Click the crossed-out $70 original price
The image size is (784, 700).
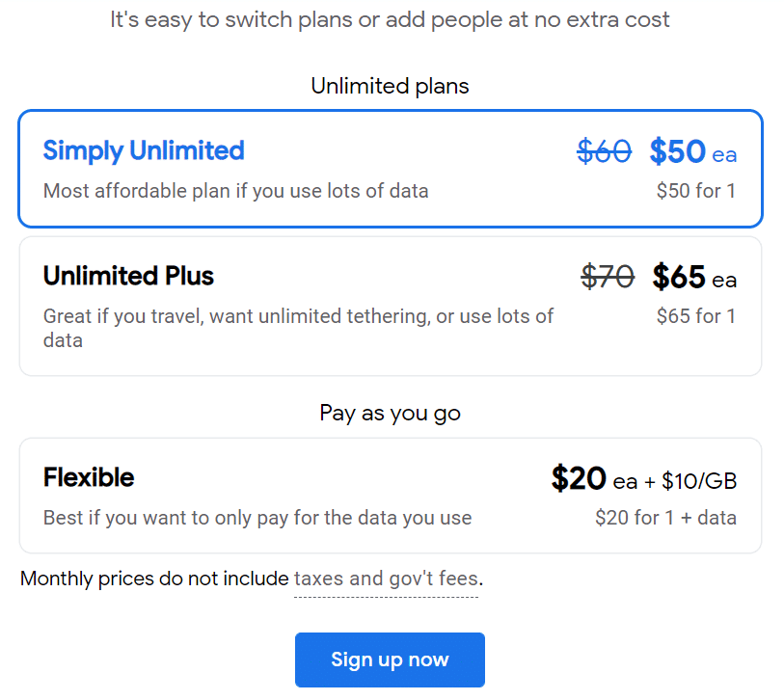pyautogui.click(x=608, y=277)
